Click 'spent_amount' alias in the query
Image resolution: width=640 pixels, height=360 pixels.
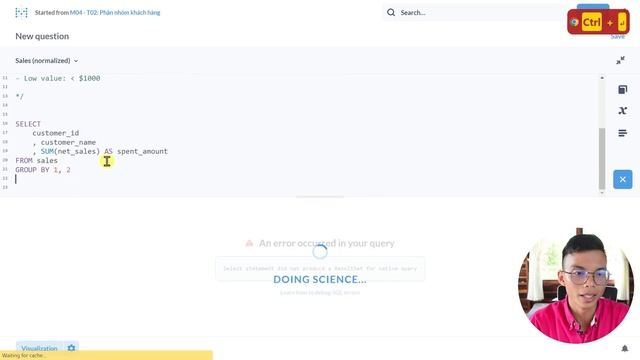[142, 151]
